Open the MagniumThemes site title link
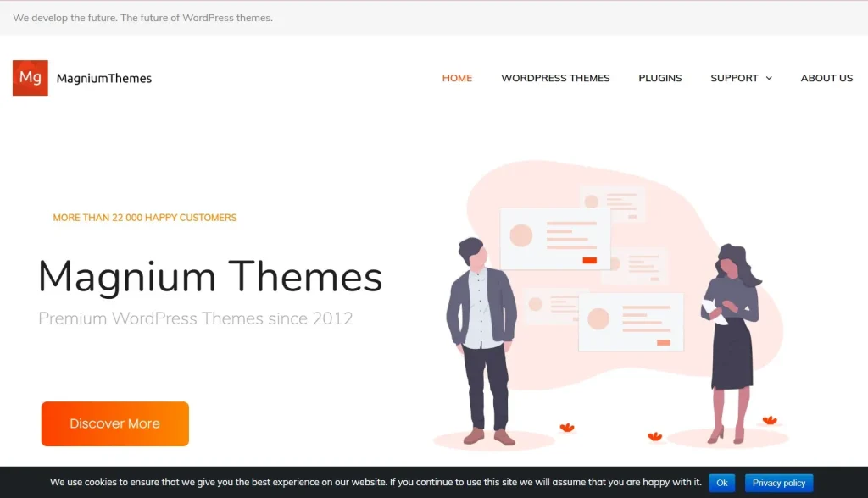 pyautogui.click(x=104, y=79)
